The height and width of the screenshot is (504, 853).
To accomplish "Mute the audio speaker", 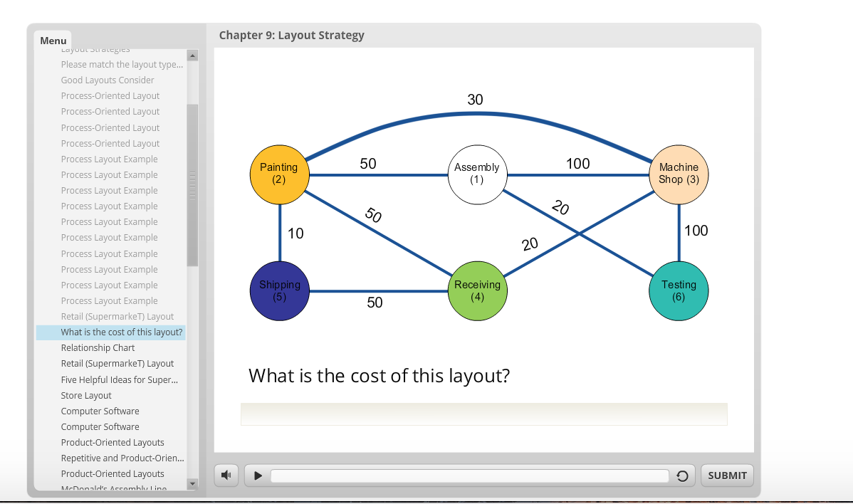I will click(226, 475).
